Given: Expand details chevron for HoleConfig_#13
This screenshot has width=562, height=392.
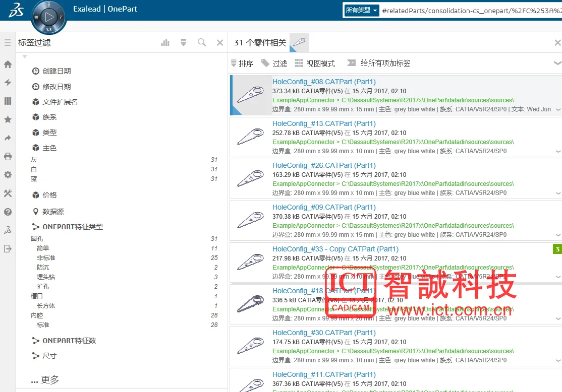Looking at the screenshot, I should click(558, 152).
